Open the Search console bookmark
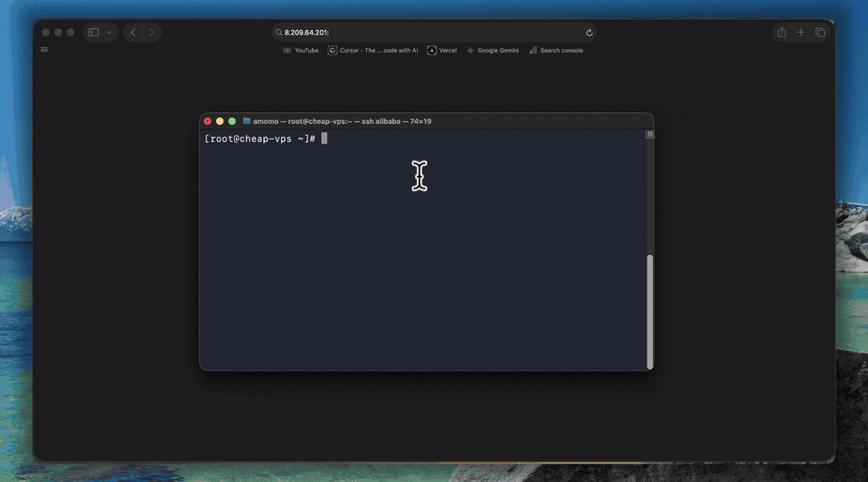Image resolution: width=868 pixels, height=482 pixels. (x=556, y=51)
